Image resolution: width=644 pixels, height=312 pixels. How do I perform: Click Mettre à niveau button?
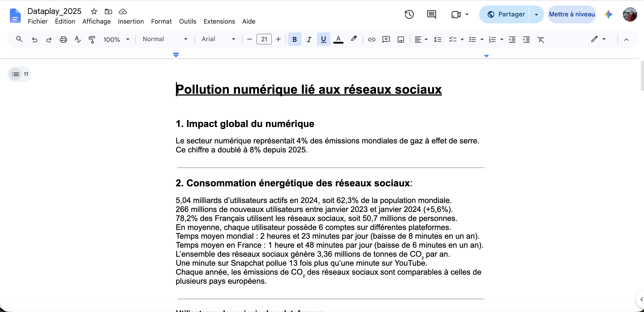coord(572,14)
